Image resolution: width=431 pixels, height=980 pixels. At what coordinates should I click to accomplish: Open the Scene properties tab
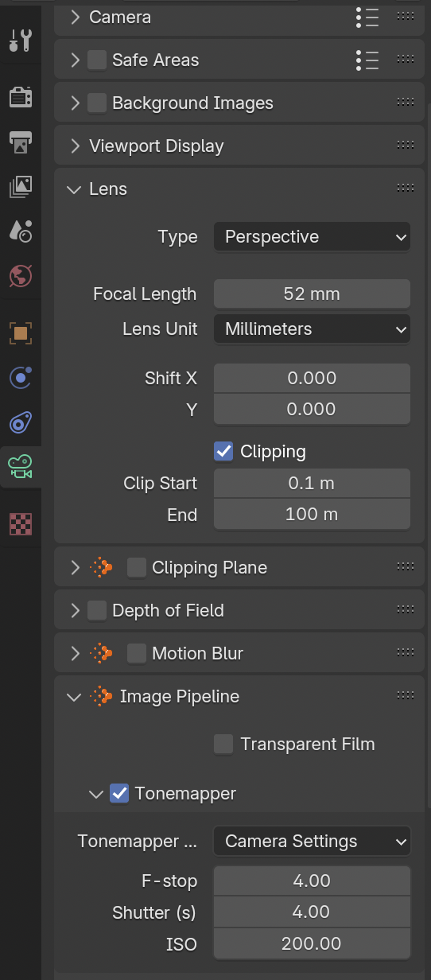point(21,231)
